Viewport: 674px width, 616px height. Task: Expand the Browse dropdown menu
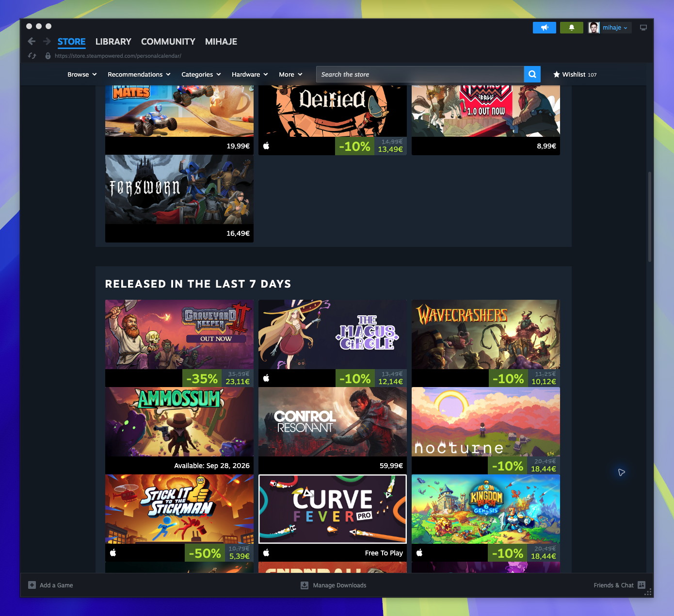[82, 74]
